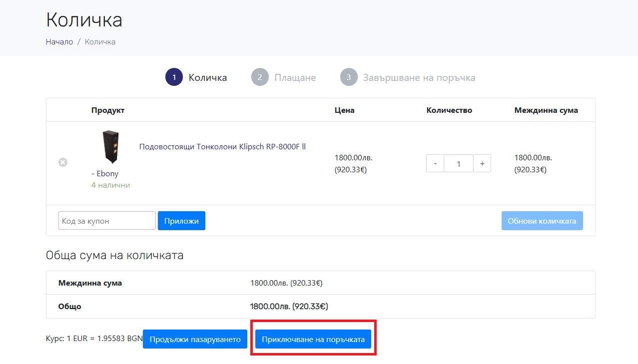Click the Количка page title

click(84, 20)
